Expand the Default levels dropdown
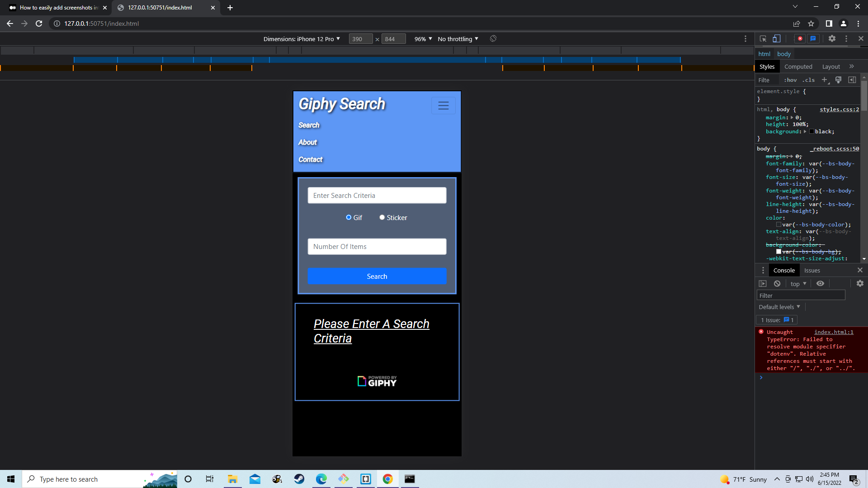 [778, 307]
